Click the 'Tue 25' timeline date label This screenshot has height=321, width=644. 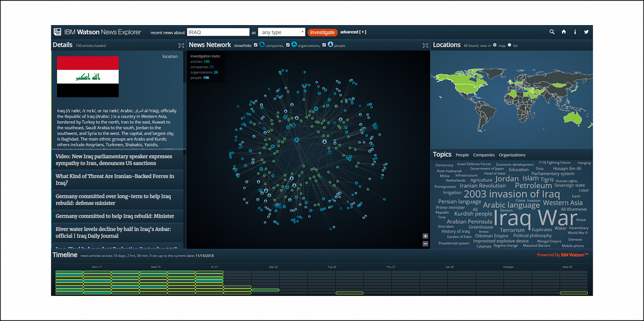tap(332, 267)
